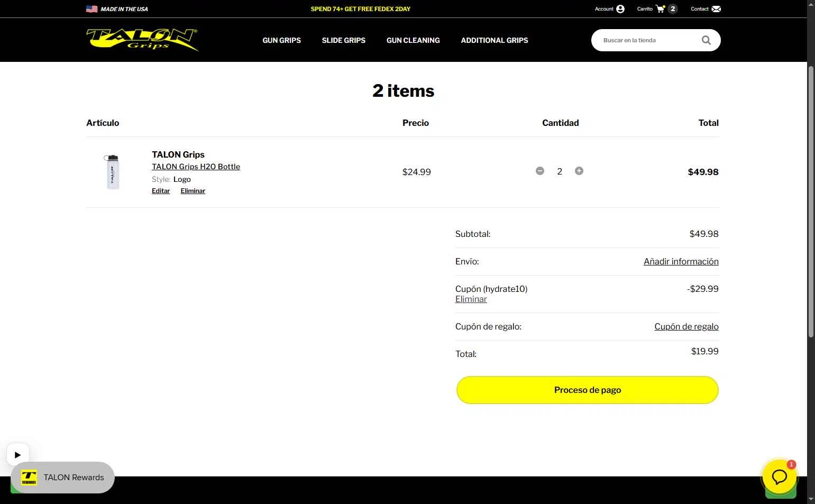Click the coupon discount -$29.99
The image size is (815, 504).
(x=703, y=289)
